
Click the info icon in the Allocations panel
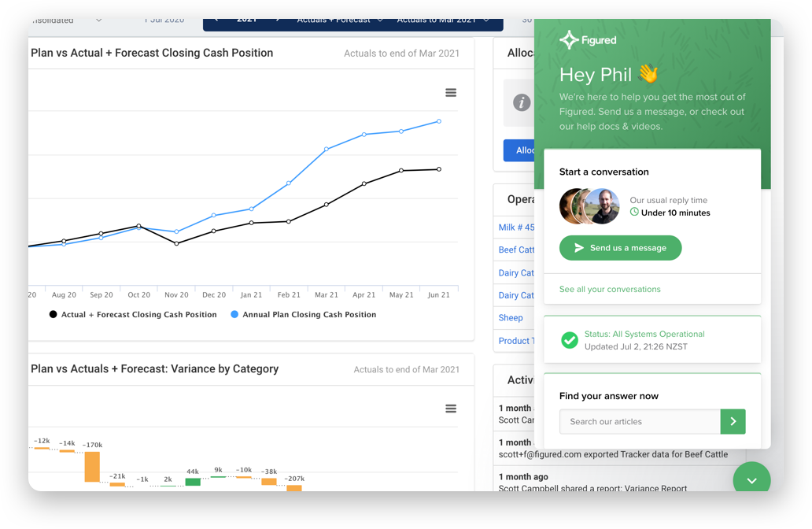pyautogui.click(x=520, y=102)
